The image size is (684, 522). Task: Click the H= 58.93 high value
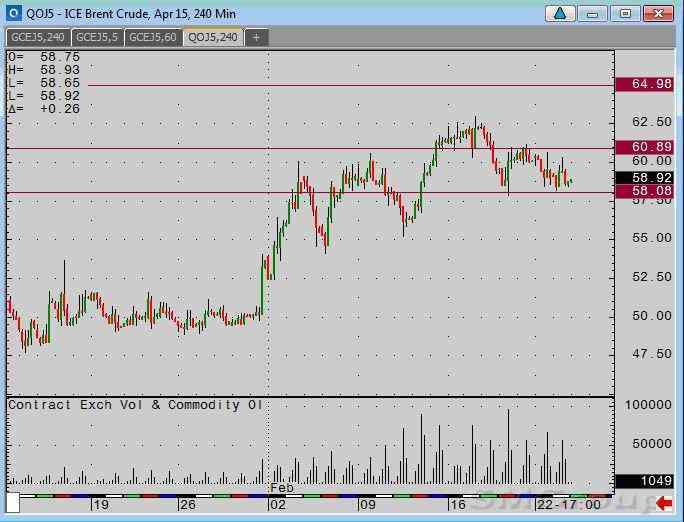point(44,70)
